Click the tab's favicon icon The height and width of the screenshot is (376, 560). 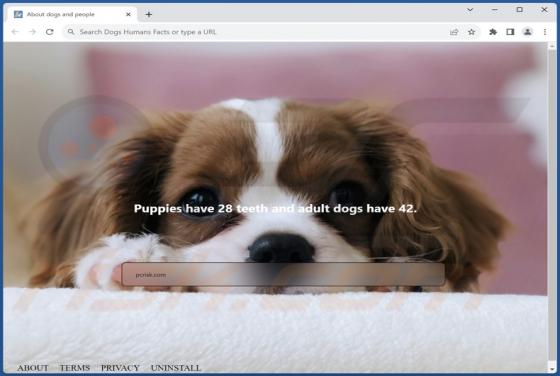tap(18, 14)
